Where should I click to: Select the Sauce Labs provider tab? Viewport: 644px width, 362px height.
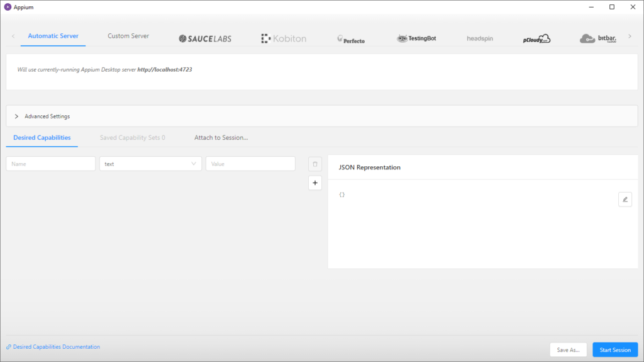click(x=205, y=38)
